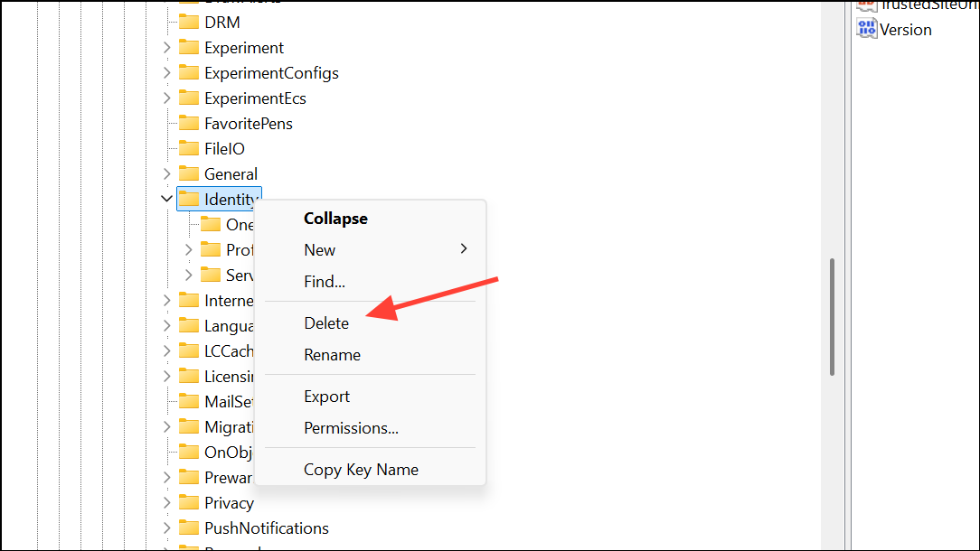The width and height of the screenshot is (980, 551).
Task: Expand the ExperimentEcs key chevron
Action: (x=167, y=98)
